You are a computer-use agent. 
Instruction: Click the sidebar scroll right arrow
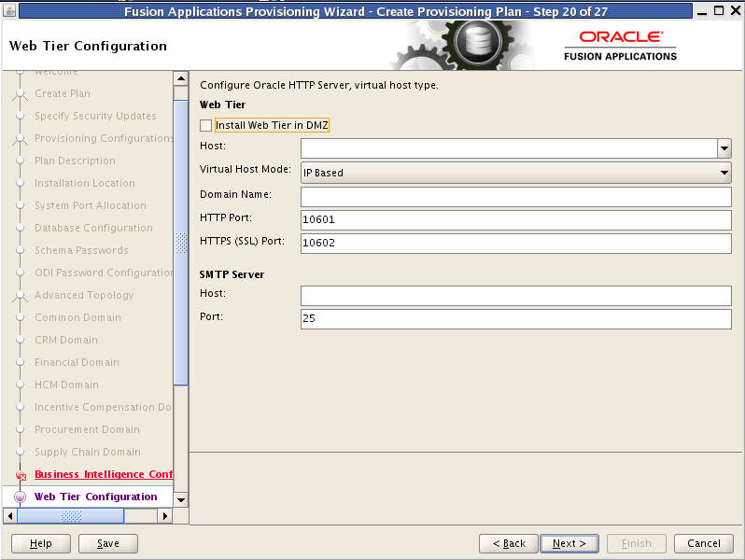pyautogui.click(x=165, y=516)
